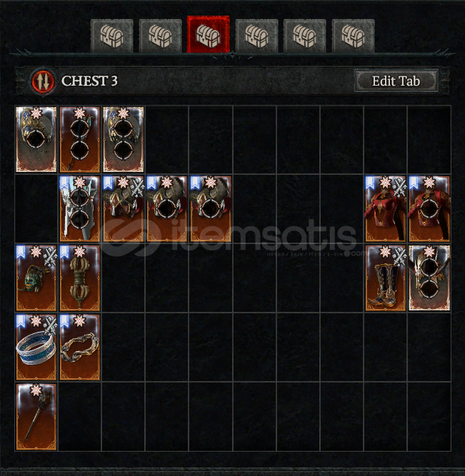
Task: Select the blue and silver bracelet ring
Action: tap(36, 347)
